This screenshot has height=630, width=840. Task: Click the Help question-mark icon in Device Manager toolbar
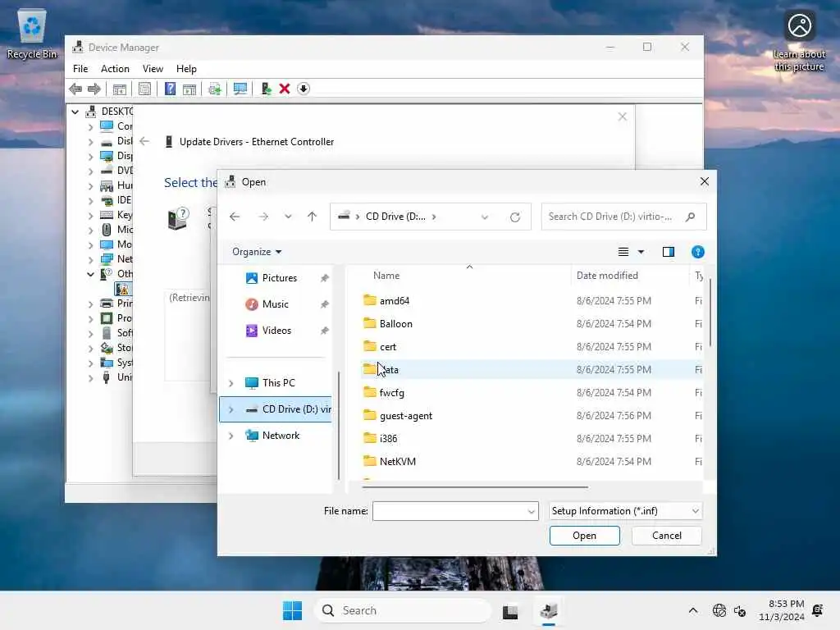[x=170, y=89]
